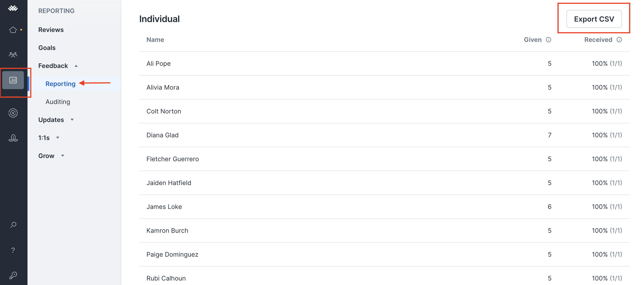The height and width of the screenshot is (285, 644).
Task: Open the search magnifier icon
Action: click(13, 225)
